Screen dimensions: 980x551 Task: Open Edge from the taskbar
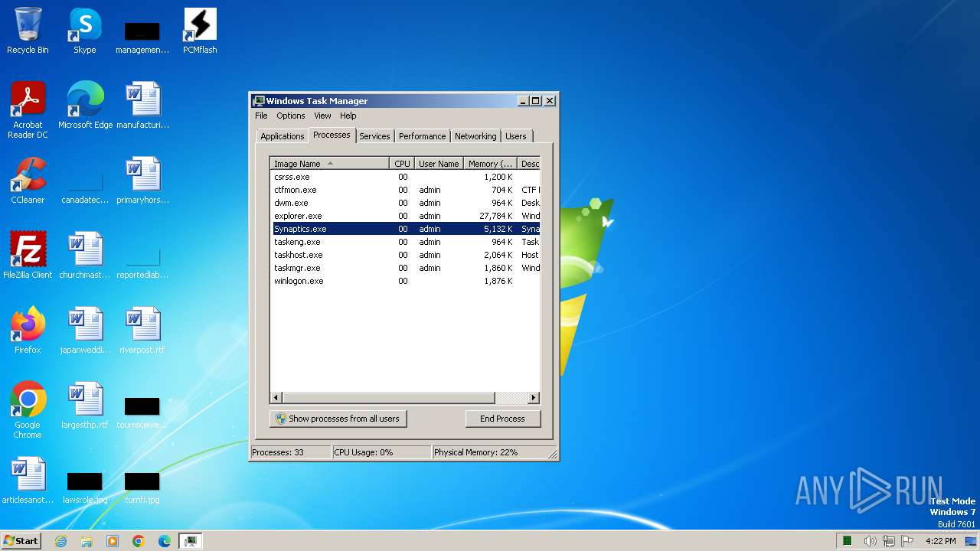click(165, 541)
